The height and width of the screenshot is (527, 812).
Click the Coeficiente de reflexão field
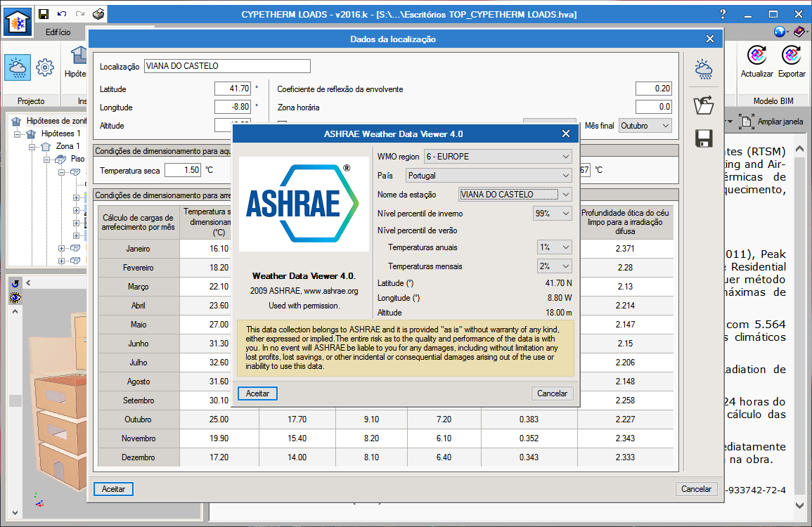(x=654, y=89)
